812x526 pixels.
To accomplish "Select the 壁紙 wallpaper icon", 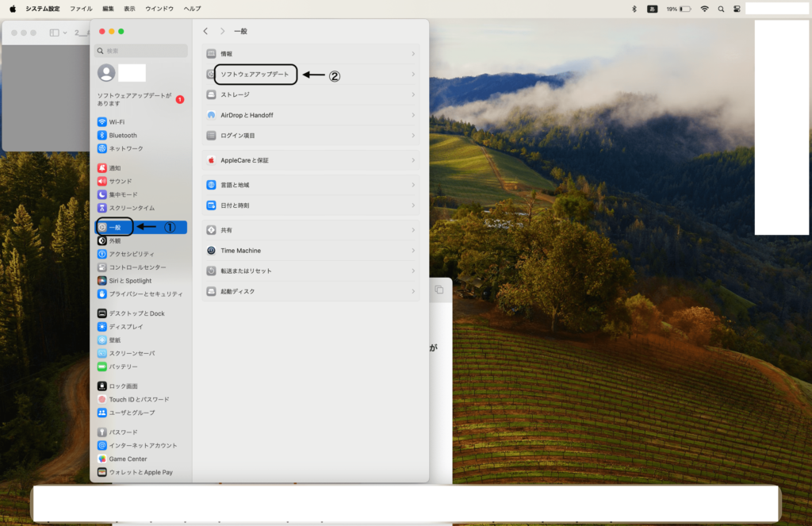I will coord(102,340).
